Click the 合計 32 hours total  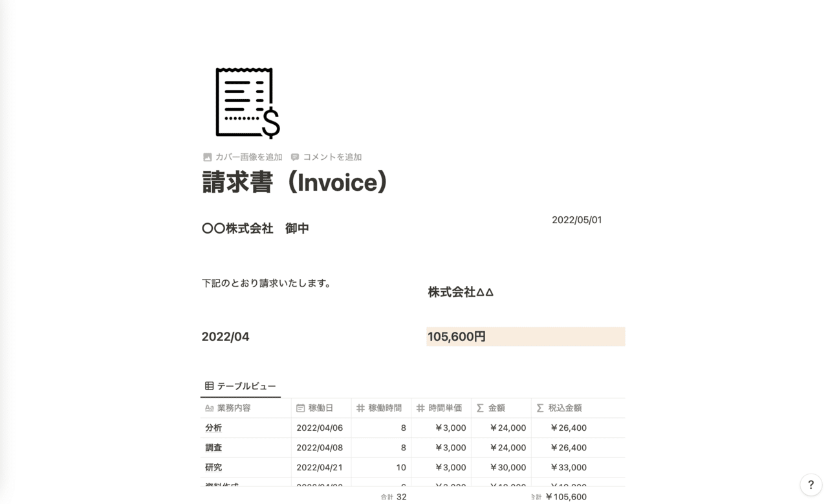pyautogui.click(x=393, y=497)
